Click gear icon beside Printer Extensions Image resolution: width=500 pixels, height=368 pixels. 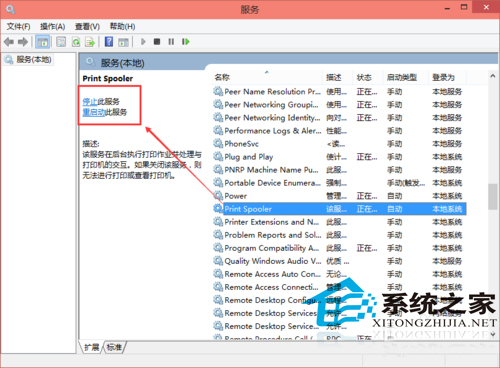218,222
